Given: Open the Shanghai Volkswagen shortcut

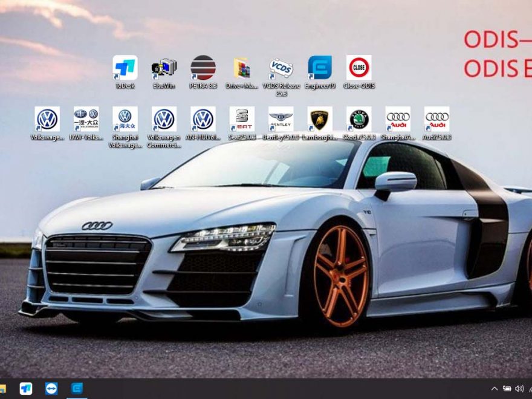Looking at the screenshot, I should pos(125,120).
